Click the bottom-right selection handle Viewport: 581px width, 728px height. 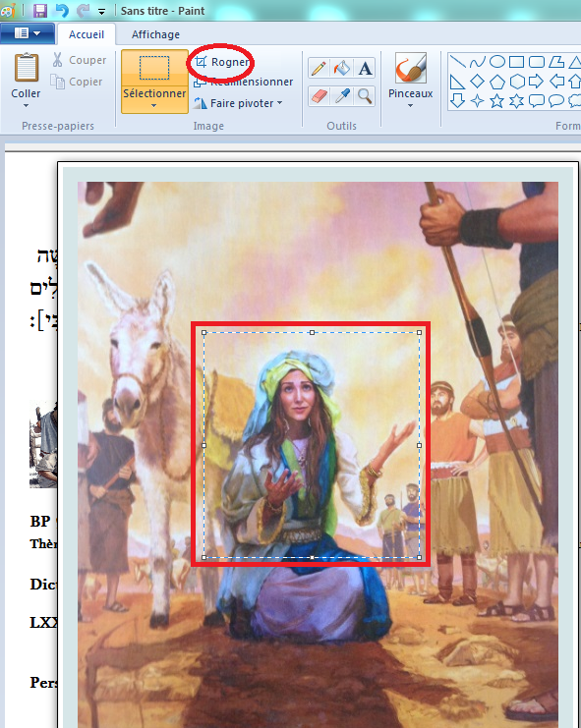[x=420, y=557]
